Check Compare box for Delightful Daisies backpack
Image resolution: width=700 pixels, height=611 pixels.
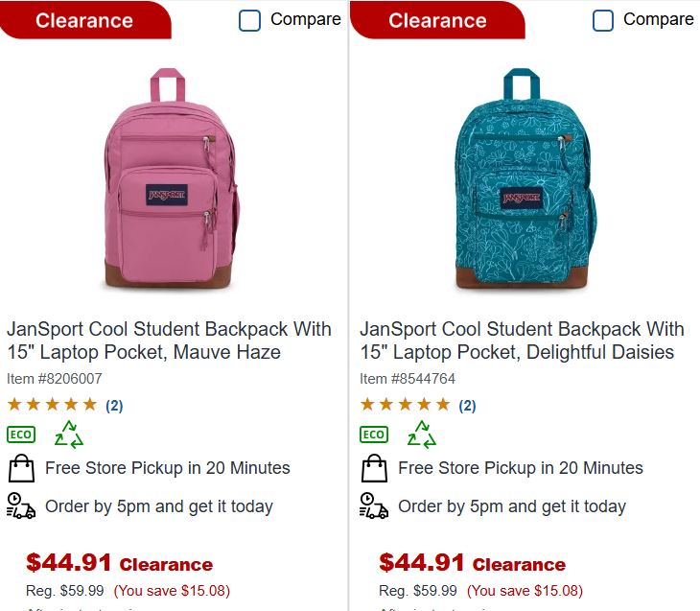click(602, 20)
